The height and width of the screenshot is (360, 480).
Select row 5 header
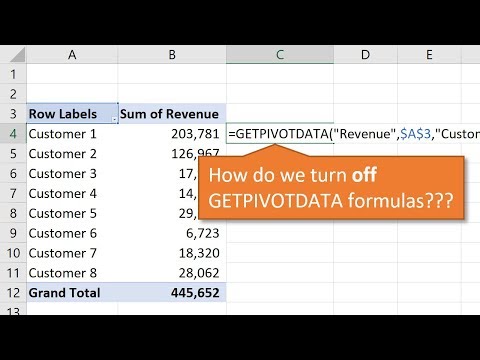tap(13, 154)
